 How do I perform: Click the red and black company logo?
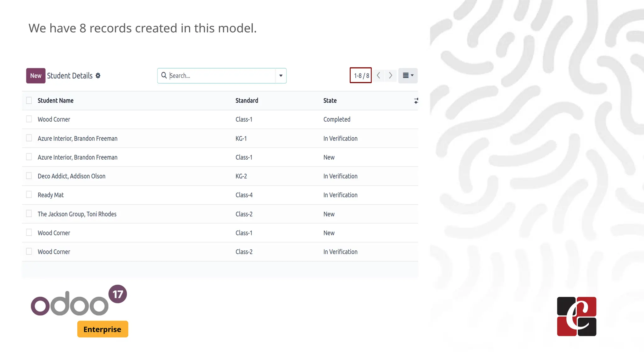(576, 316)
